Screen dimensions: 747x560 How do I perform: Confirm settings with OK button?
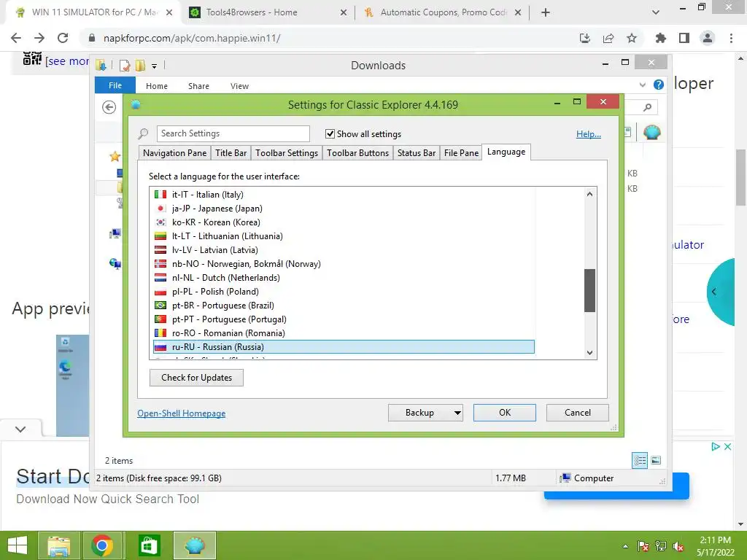click(x=505, y=413)
